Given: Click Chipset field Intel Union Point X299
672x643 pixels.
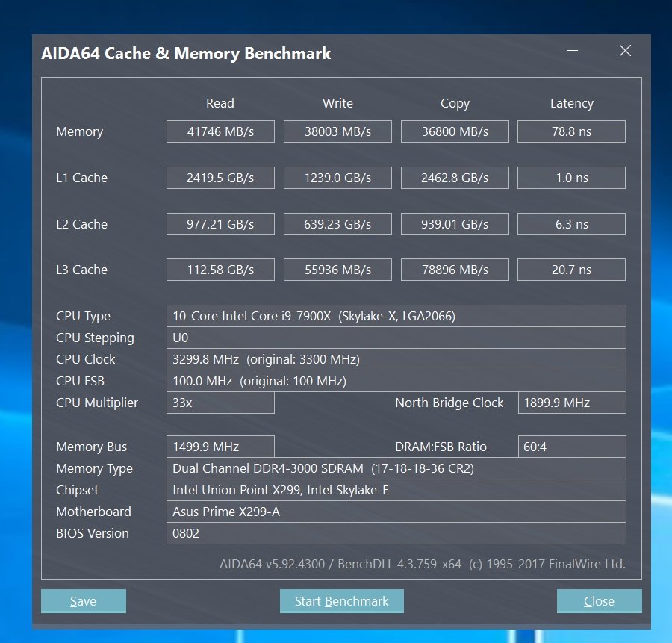Looking at the screenshot, I should pyautogui.click(x=396, y=490).
